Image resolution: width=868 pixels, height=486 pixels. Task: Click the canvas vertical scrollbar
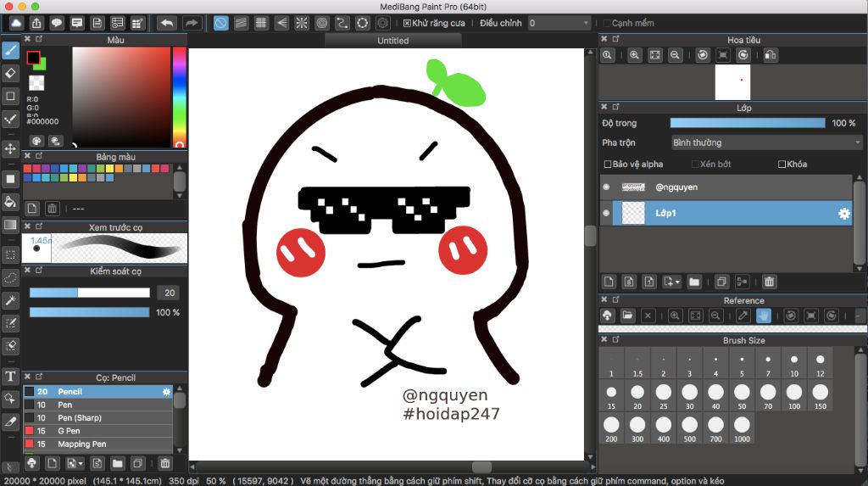(x=590, y=254)
